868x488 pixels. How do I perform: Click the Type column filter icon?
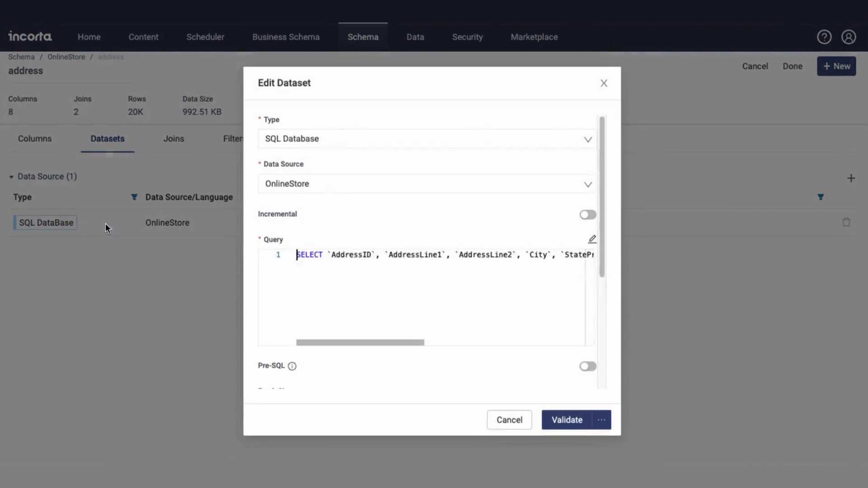point(134,197)
